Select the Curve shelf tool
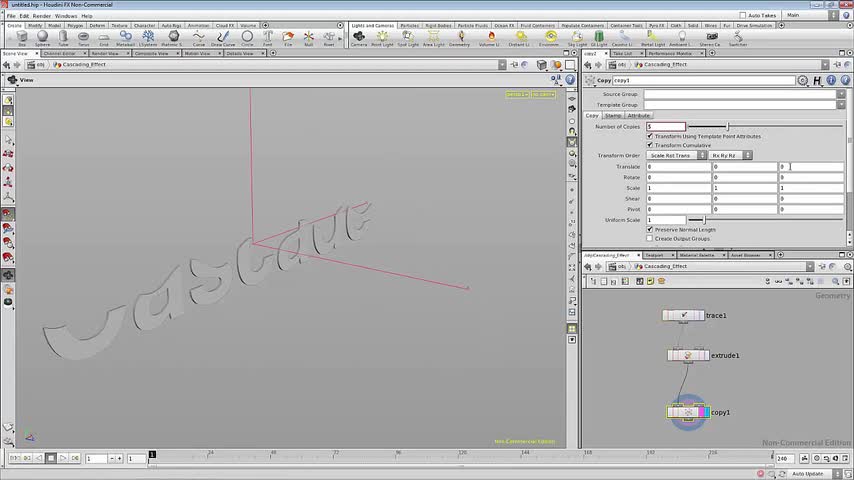This screenshot has width=854, height=480. [x=199, y=38]
